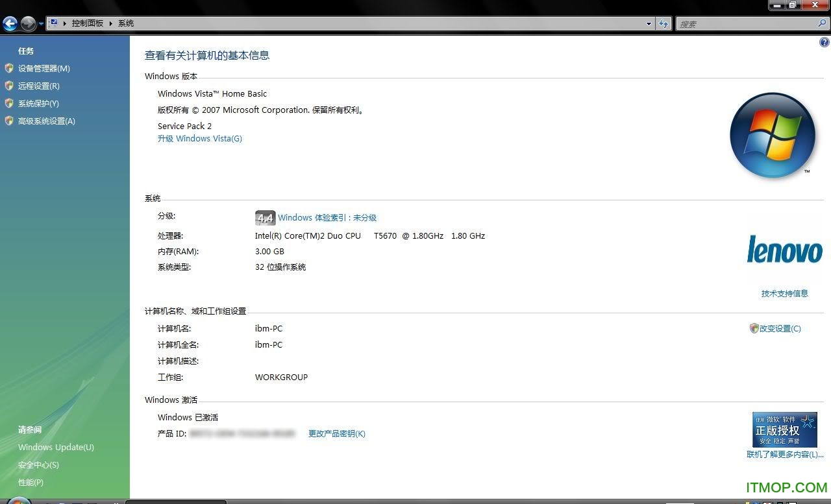831x504 pixels.
Task: Click the shield icon beside 设备管理器(M)
Action: click(9, 68)
